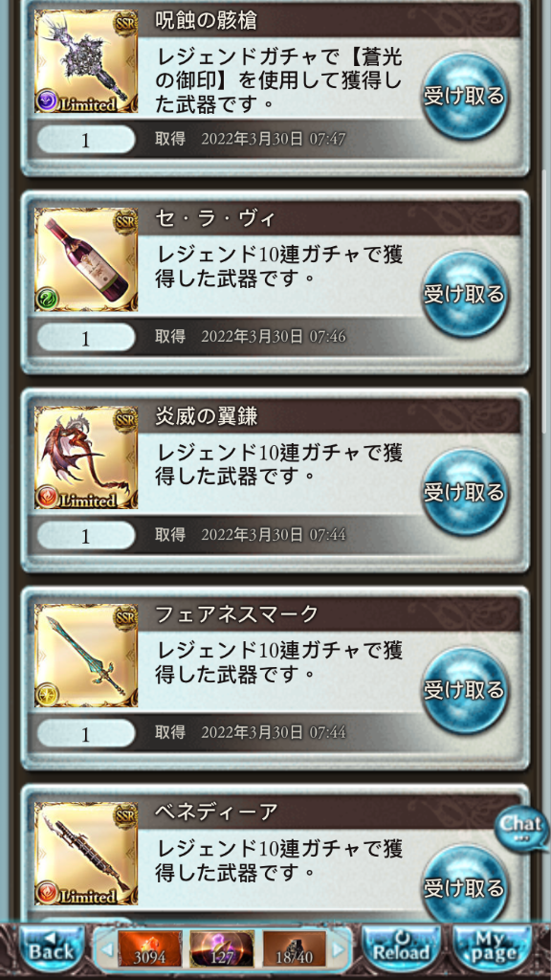
Task: Tap the セ・ラ・ヴィ wine bottle icon
Action: [86, 259]
